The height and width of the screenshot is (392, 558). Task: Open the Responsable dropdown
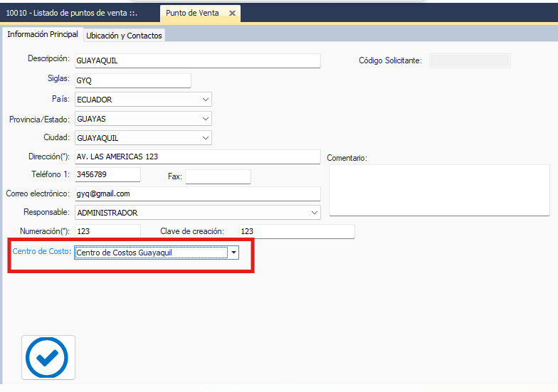click(315, 213)
